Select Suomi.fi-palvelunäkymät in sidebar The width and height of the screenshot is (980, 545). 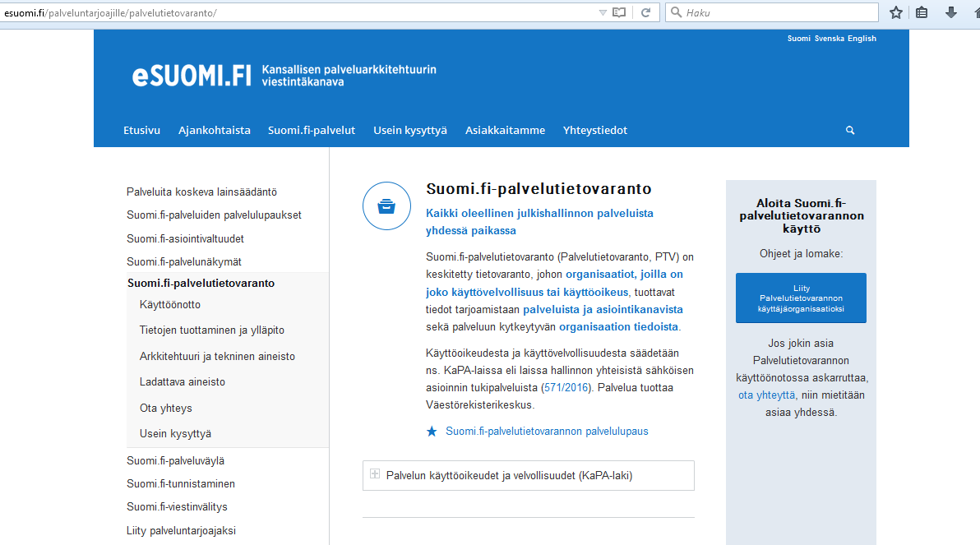[184, 262]
